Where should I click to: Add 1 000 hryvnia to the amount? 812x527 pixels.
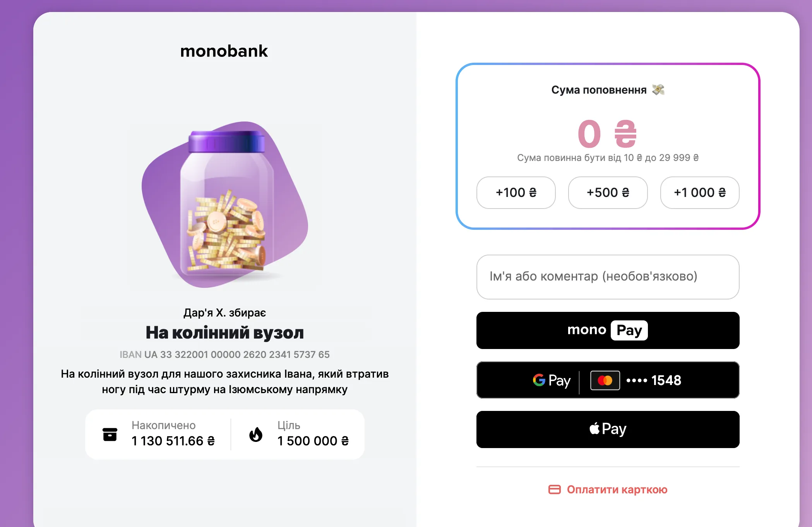pos(700,193)
